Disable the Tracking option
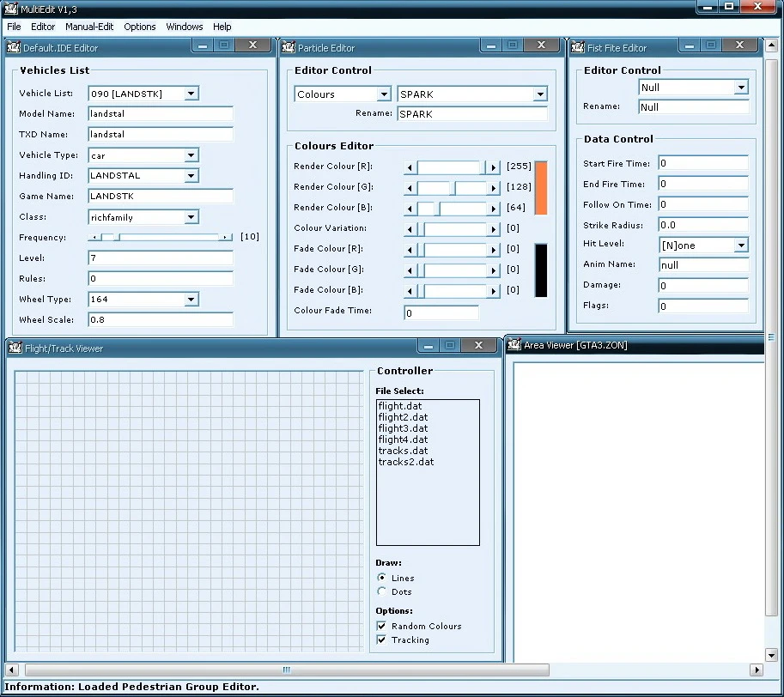The image size is (784, 697). tap(381, 639)
